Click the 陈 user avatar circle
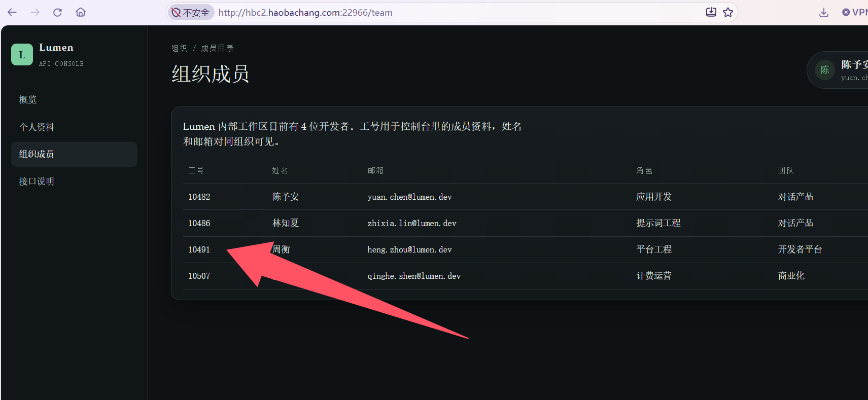 pyautogui.click(x=825, y=70)
